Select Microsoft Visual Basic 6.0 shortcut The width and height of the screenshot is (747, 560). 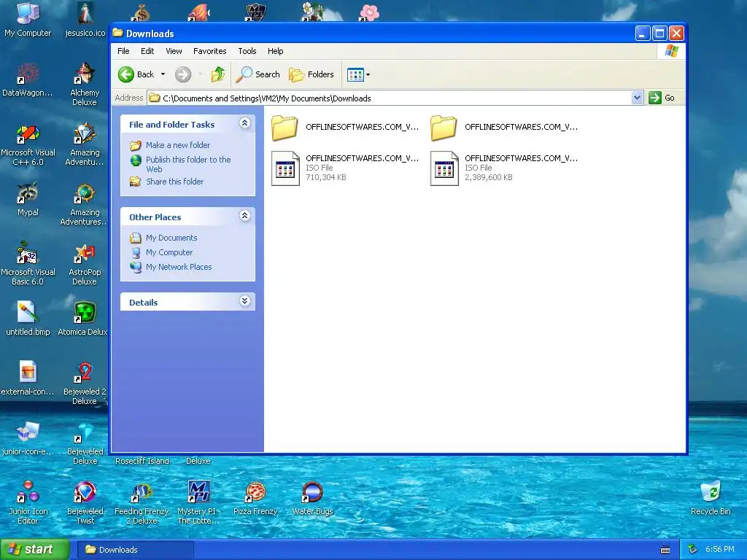point(28,264)
